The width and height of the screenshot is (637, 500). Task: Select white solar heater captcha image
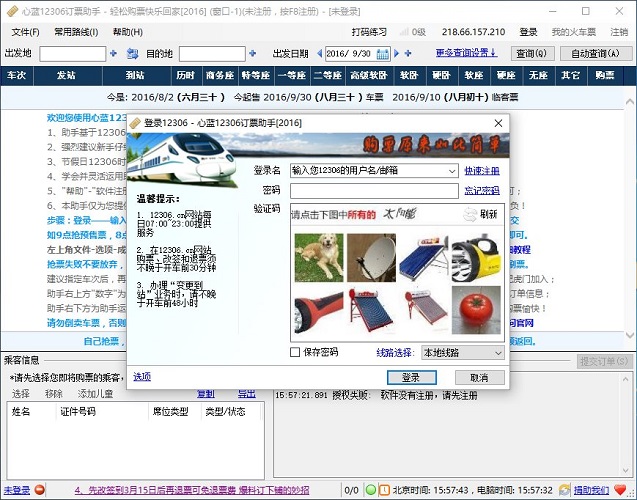[x=424, y=310]
